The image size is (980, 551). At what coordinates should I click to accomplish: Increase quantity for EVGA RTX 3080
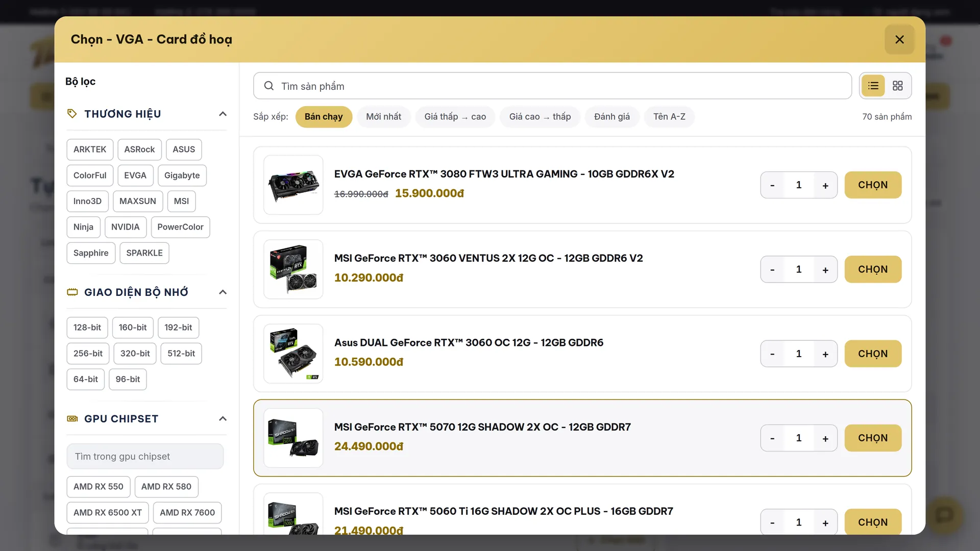click(825, 185)
